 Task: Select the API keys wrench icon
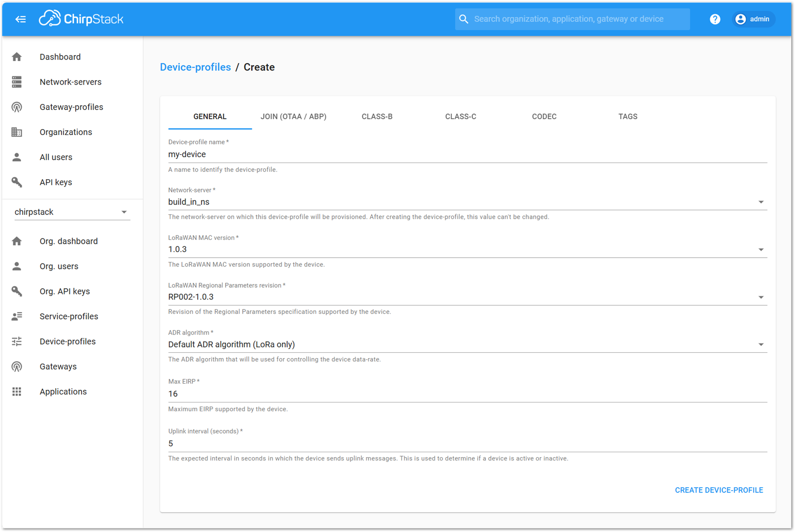tap(17, 182)
